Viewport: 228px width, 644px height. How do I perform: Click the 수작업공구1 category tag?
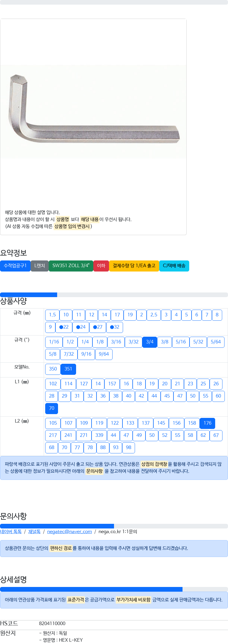pyautogui.click(x=15, y=266)
